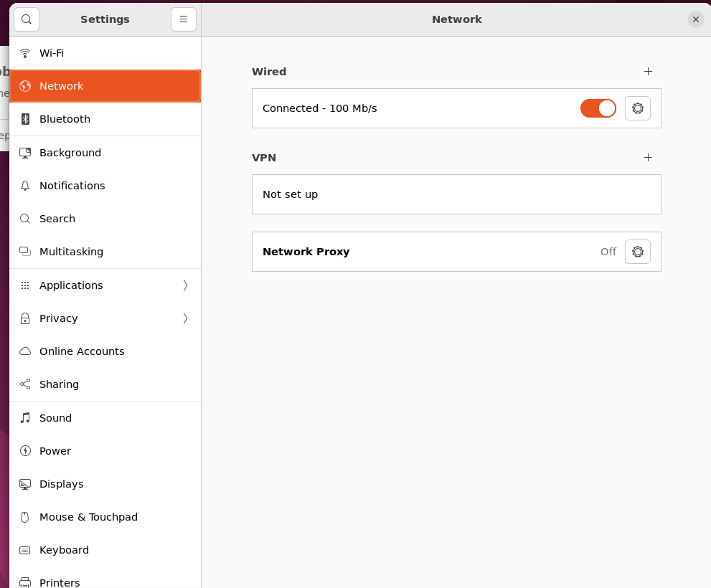The image size is (711, 588).
Task: Close the Settings window
Action: tap(696, 19)
